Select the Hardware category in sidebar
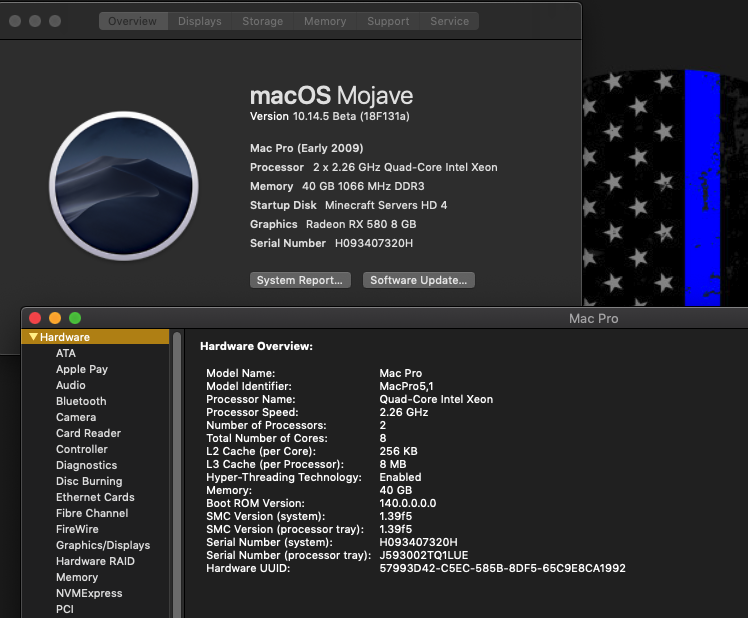The image size is (748, 618). [95, 337]
